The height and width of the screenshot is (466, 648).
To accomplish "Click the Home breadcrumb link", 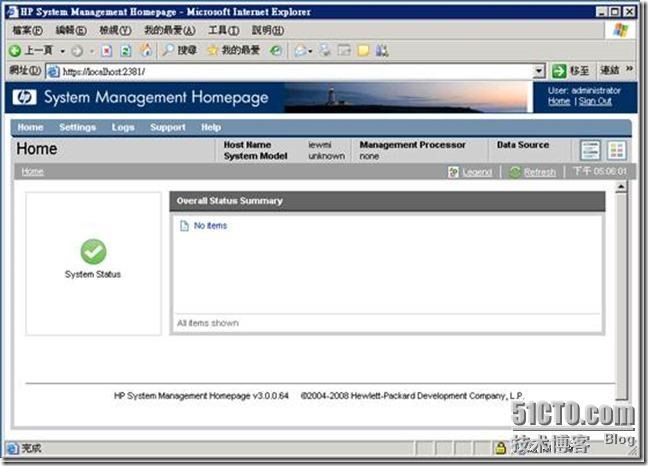I will point(32,171).
